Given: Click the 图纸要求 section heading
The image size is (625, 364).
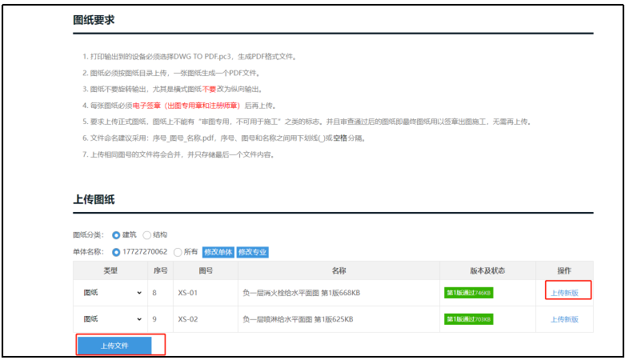Looking at the screenshot, I should click(94, 20).
